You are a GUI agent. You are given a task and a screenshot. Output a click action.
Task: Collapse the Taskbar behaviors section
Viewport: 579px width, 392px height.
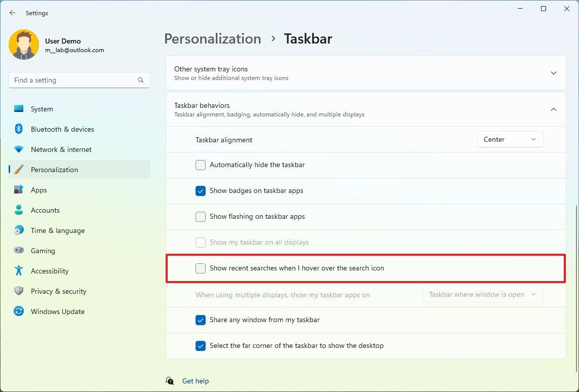point(554,109)
